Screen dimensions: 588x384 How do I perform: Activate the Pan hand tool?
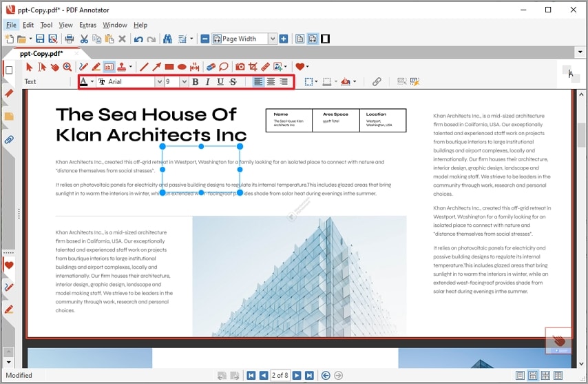coord(55,67)
